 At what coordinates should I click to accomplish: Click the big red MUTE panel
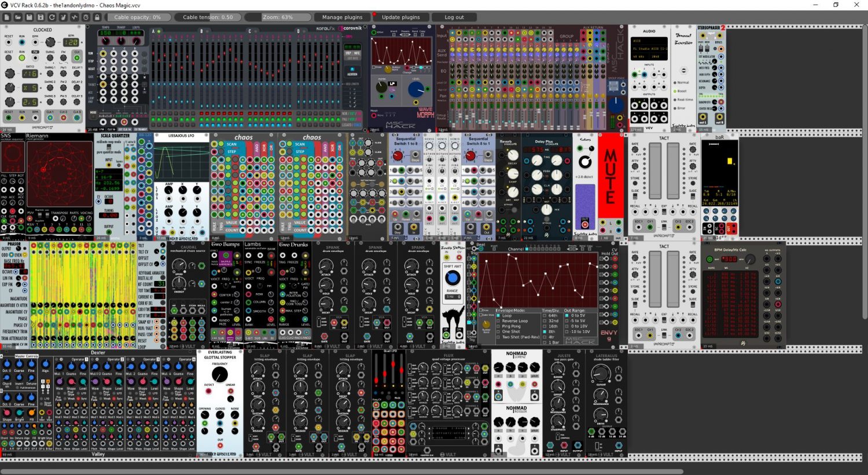tap(610, 176)
